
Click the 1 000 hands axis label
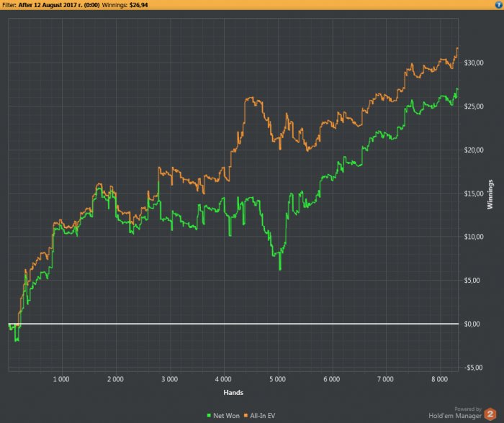pyautogui.click(x=61, y=379)
